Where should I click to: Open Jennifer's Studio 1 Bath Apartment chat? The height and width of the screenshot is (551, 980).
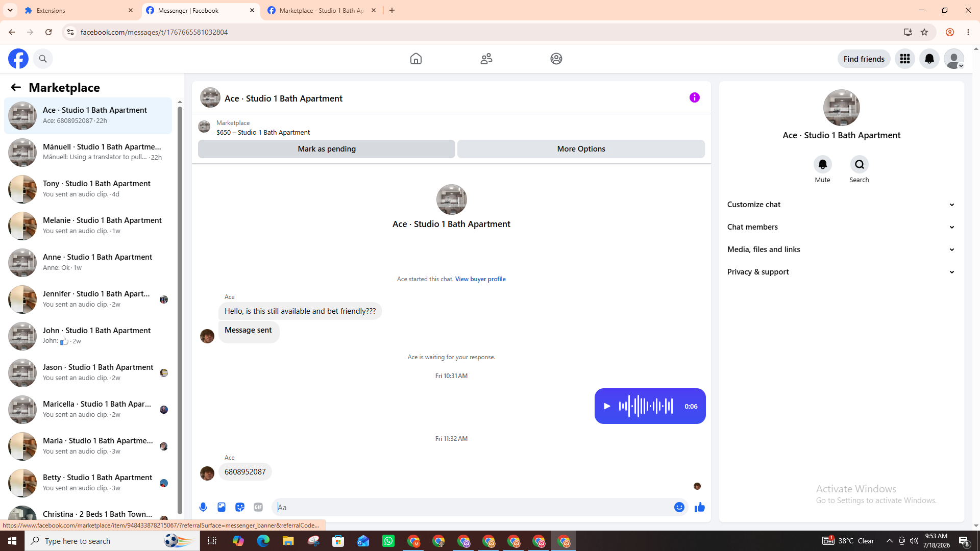(x=88, y=299)
